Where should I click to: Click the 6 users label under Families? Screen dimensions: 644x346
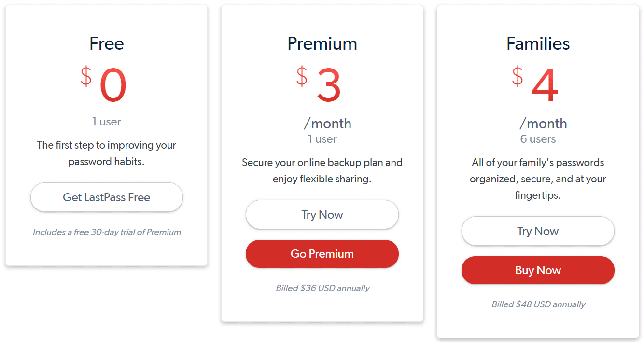tap(538, 139)
